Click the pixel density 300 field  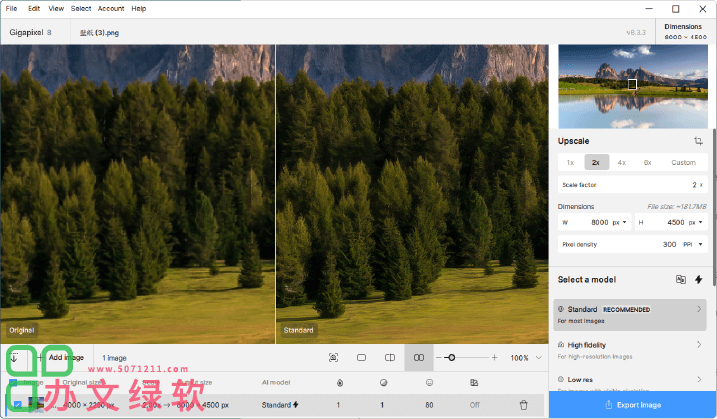coord(633,244)
